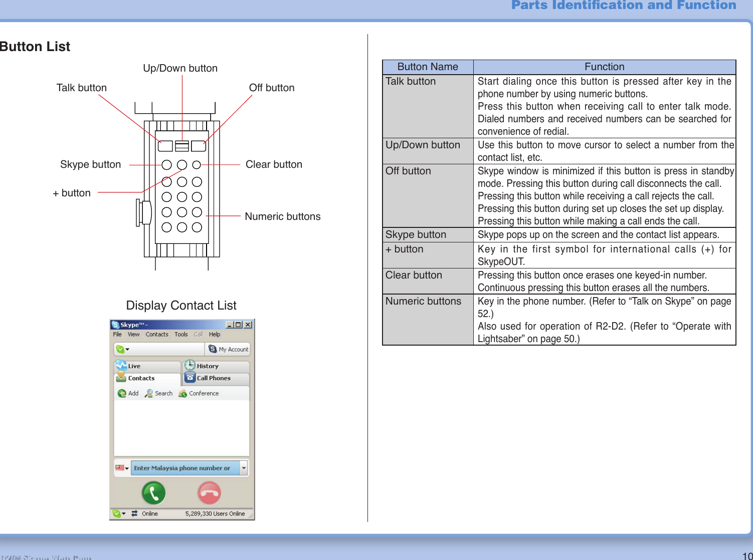Viewport: 753px width, 560px height.
Task: Start a Conference call icon
Action: click(182, 393)
